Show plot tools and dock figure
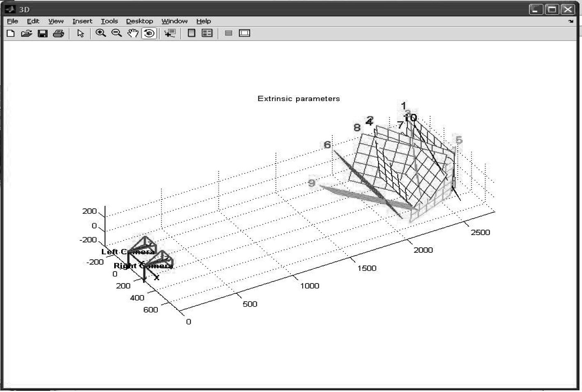582x392 pixels. pyautogui.click(x=244, y=33)
